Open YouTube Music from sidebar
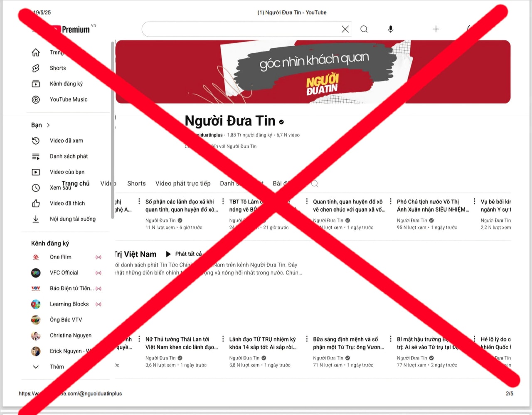532x415 pixels. 69,100
